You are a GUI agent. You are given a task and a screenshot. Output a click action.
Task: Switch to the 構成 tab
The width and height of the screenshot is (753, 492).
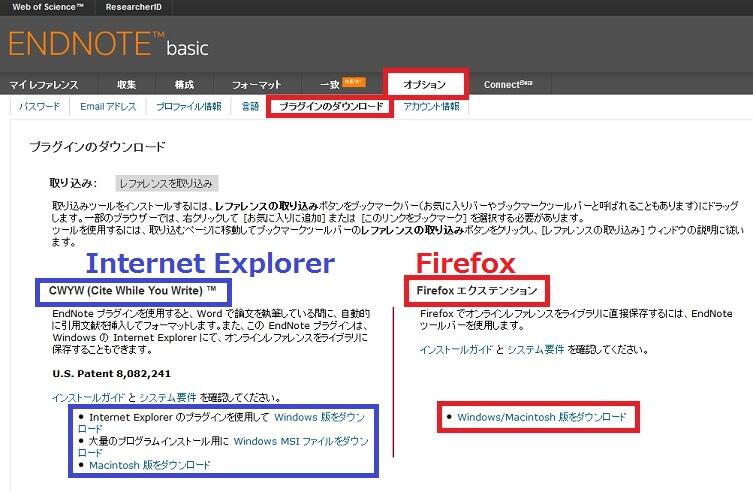point(184,84)
